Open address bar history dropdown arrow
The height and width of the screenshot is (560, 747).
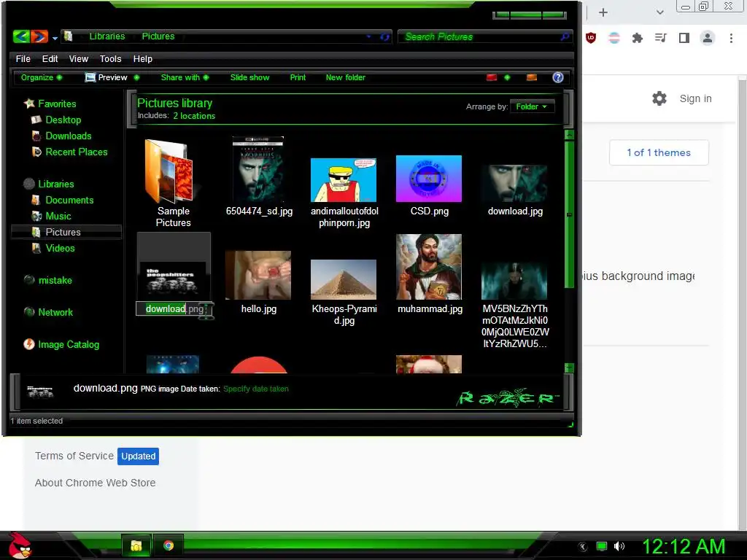point(368,36)
